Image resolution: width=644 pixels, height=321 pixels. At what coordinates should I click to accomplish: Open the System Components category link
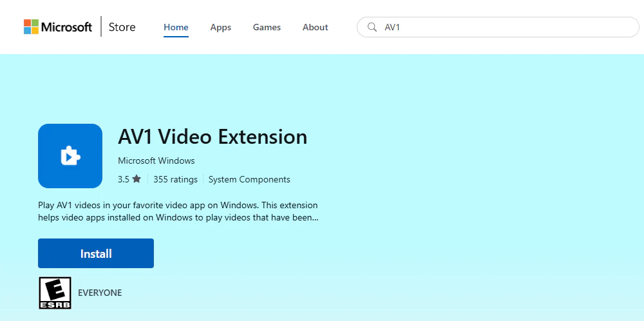point(249,179)
